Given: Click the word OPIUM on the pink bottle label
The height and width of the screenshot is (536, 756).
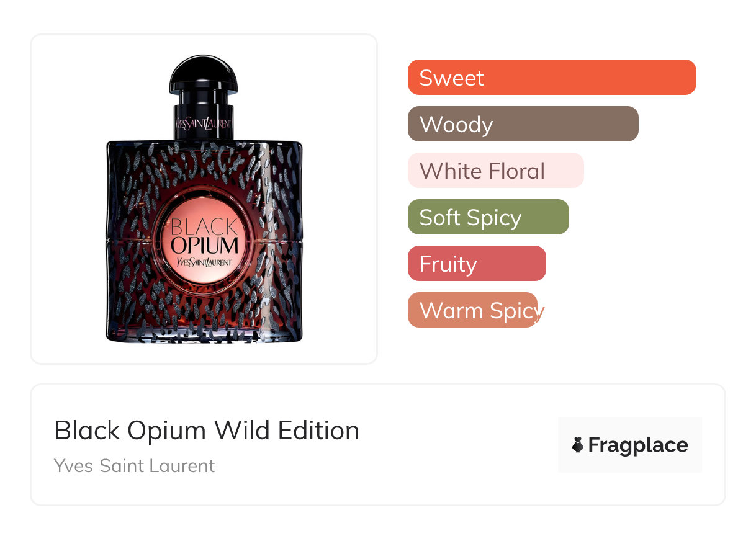Looking at the screenshot, I should click(204, 246).
